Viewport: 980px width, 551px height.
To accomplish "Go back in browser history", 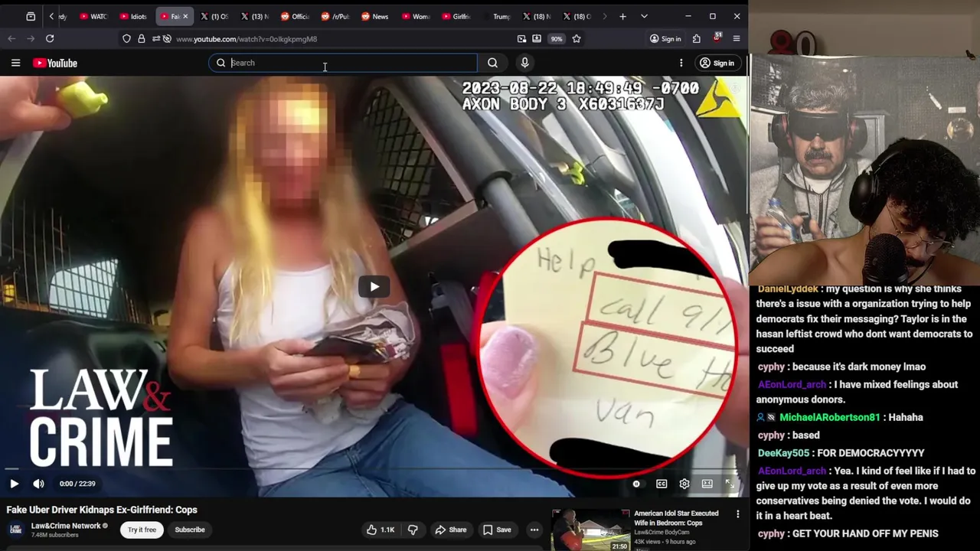I will [11, 38].
